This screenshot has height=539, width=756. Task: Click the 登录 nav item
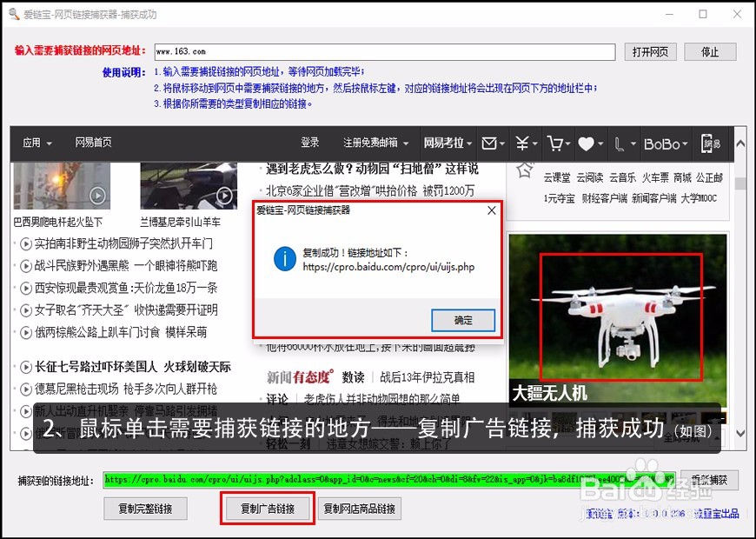click(x=310, y=143)
